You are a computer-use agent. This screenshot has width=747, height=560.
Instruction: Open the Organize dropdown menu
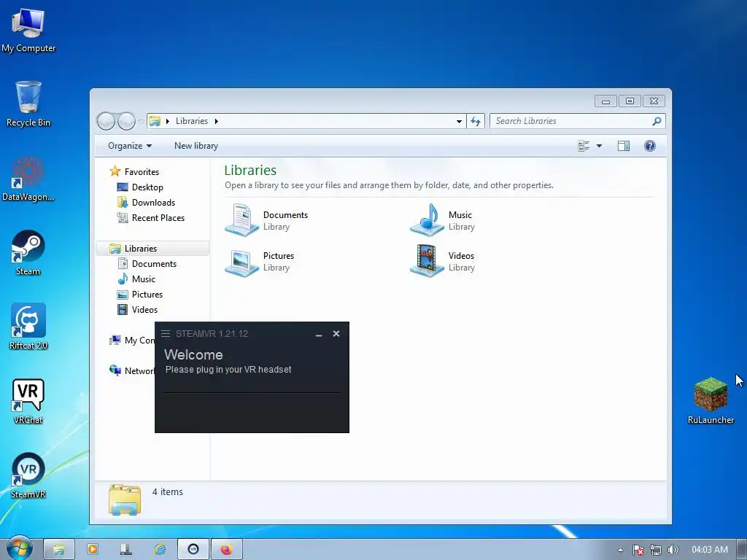coord(130,146)
